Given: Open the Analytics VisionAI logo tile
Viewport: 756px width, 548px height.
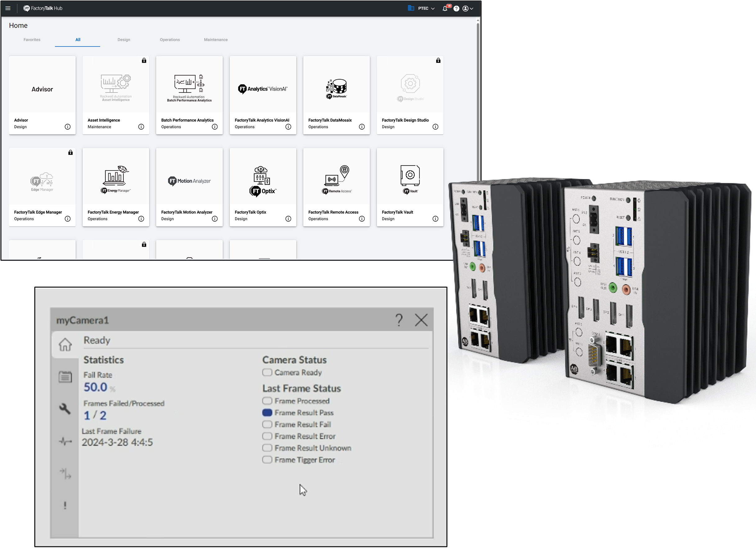Looking at the screenshot, I should tap(263, 89).
